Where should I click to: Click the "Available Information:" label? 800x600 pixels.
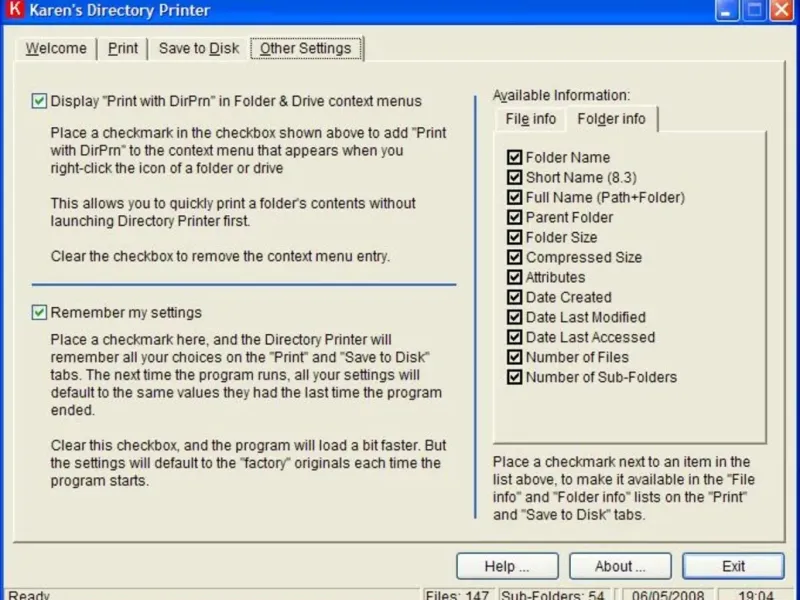[x=561, y=95]
